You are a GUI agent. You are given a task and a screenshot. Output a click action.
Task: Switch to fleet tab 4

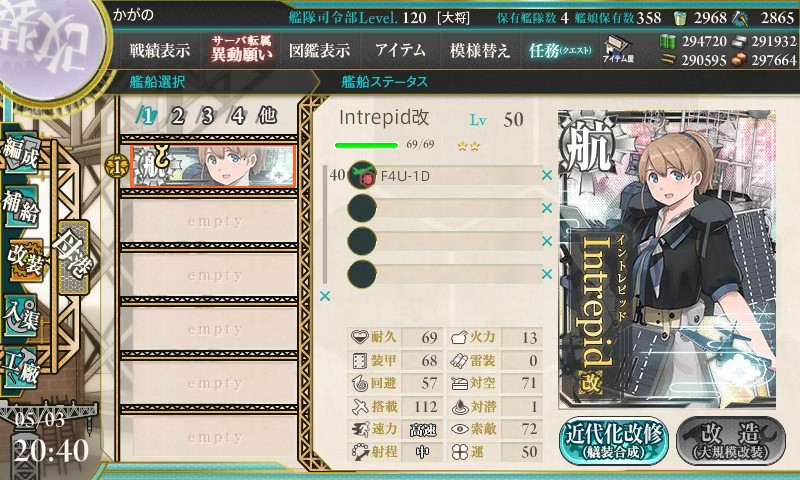(x=237, y=116)
